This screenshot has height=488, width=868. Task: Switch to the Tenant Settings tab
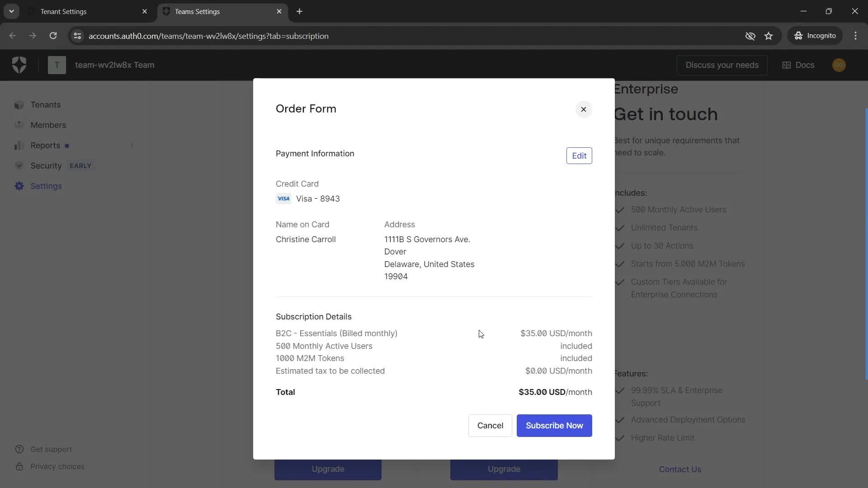[87, 12]
